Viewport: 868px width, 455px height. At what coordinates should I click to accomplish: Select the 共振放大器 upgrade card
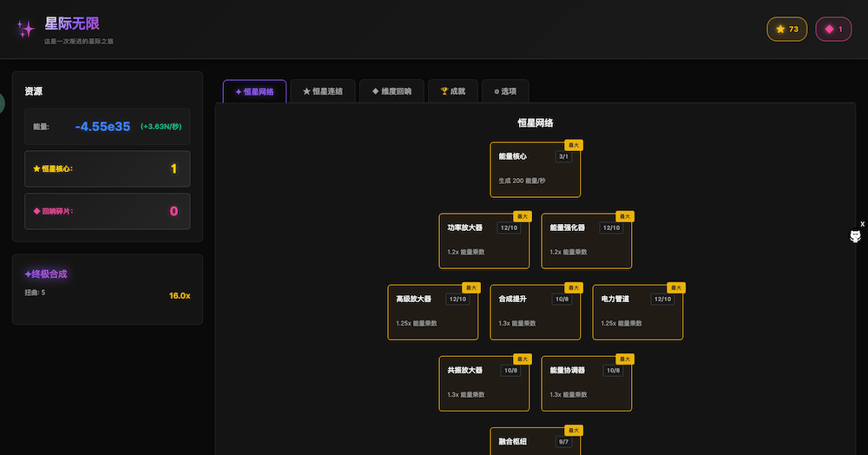[x=483, y=384]
